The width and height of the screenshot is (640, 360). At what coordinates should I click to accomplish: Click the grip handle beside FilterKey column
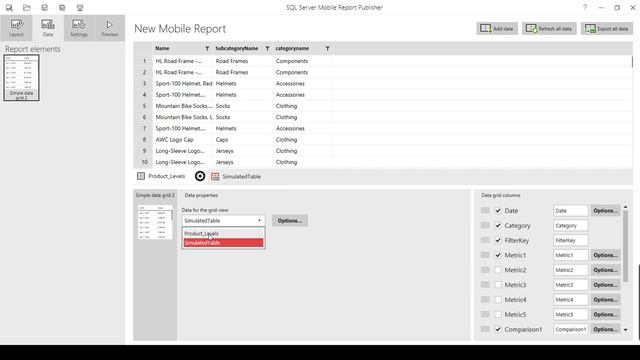[x=485, y=240]
